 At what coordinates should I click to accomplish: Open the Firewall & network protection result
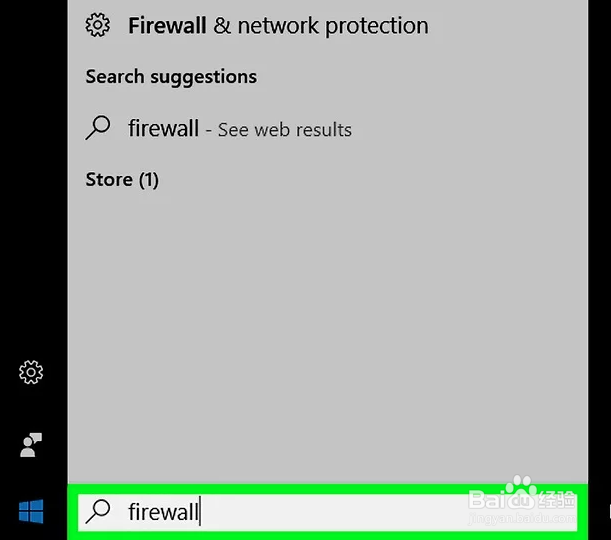277,26
